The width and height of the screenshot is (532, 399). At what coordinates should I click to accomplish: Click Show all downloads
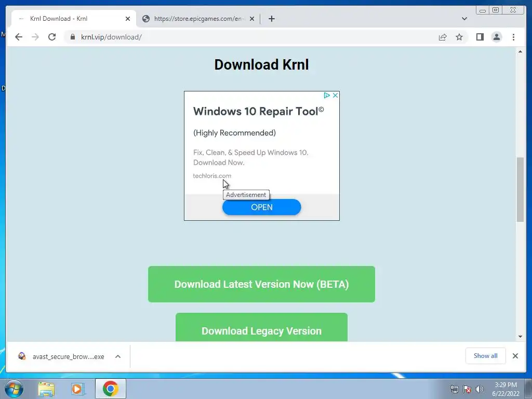486,355
